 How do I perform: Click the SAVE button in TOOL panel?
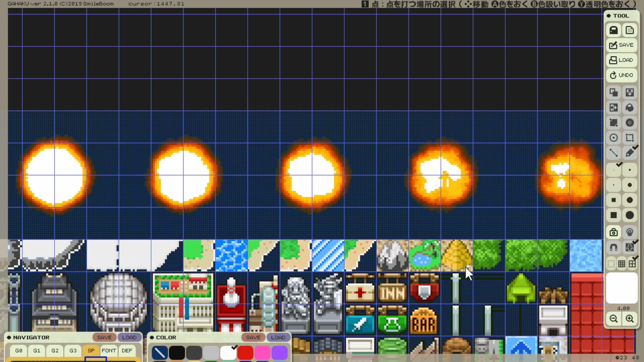622,45
